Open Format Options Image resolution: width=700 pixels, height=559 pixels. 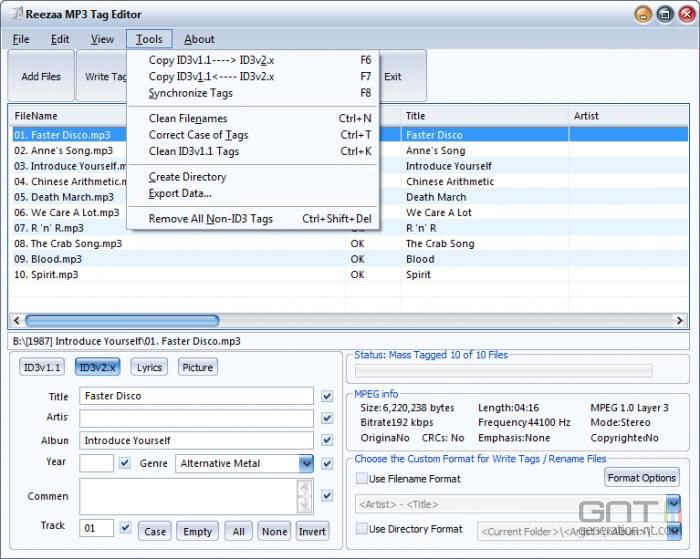point(642,478)
